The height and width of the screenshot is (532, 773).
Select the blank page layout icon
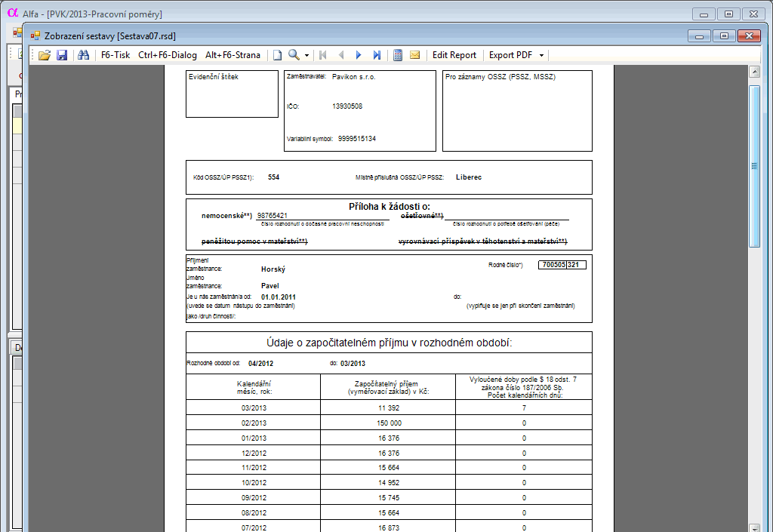click(278, 55)
